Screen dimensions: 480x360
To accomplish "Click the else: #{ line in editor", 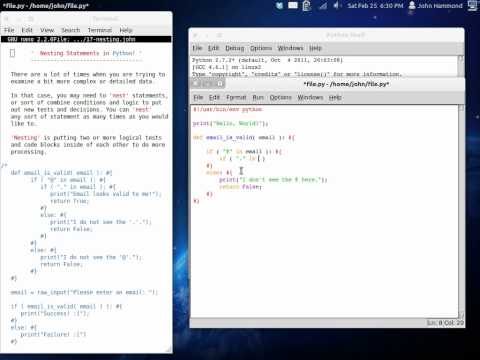I will [x=219, y=173].
